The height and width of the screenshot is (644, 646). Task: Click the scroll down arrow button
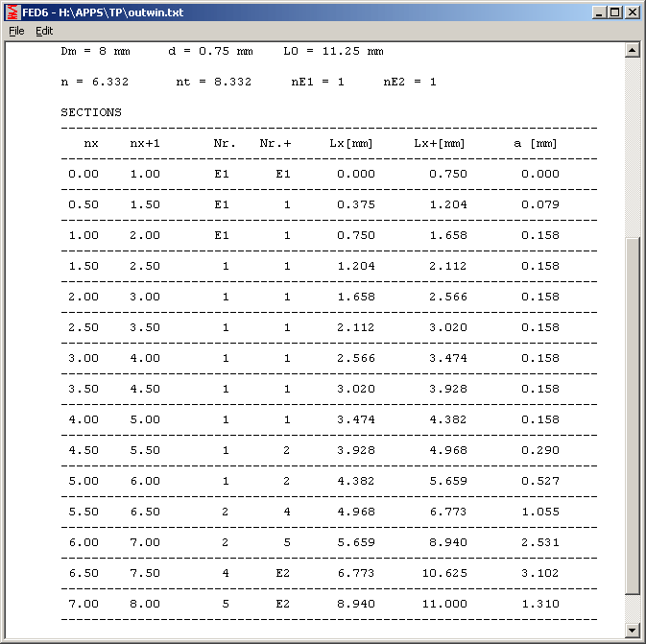click(x=632, y=630)
